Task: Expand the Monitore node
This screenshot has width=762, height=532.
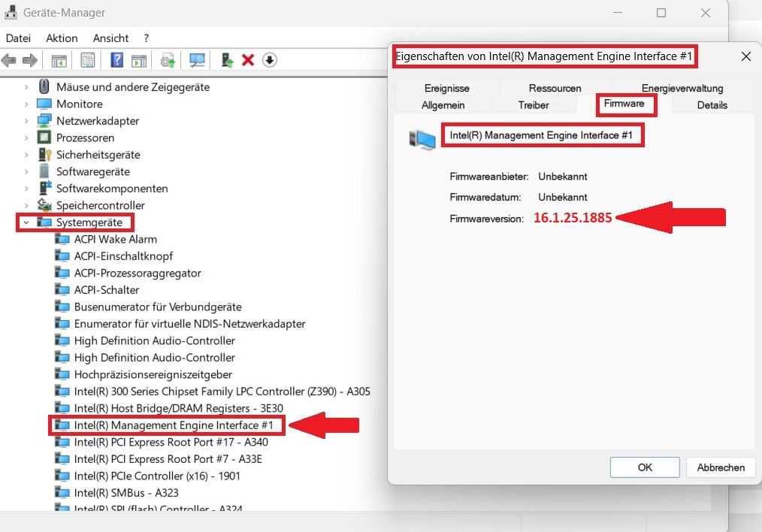Action: point(26,104)
